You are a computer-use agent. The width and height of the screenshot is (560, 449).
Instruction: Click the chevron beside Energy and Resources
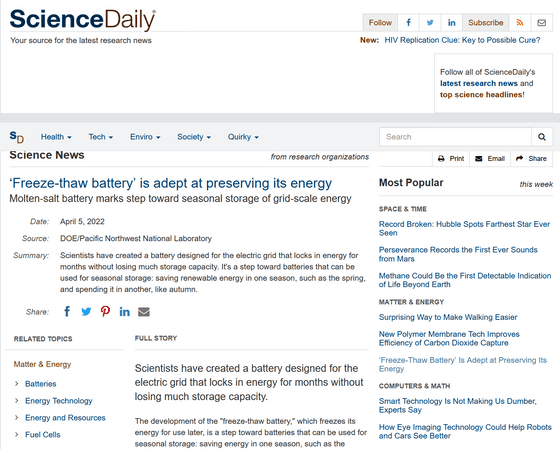(16, 418)
